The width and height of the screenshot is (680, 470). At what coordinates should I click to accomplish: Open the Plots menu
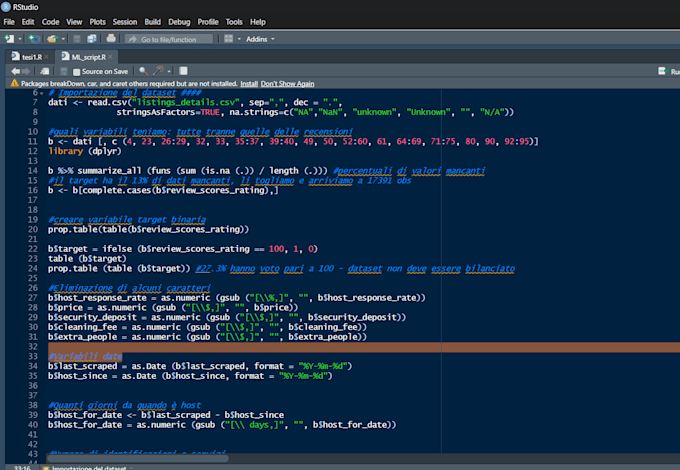[98, 22]
